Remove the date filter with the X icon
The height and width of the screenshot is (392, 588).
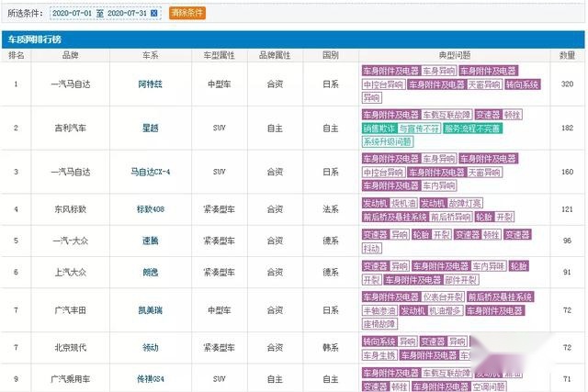(153, 13)
